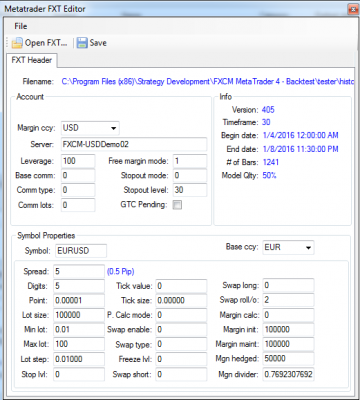Click the Digits input field
Viewport: 360px width, 400px height.
79,286
